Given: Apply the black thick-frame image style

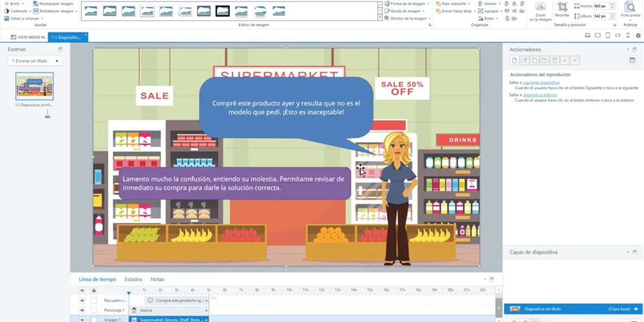Looking at the screenshot, I should (x=223, y=11).
